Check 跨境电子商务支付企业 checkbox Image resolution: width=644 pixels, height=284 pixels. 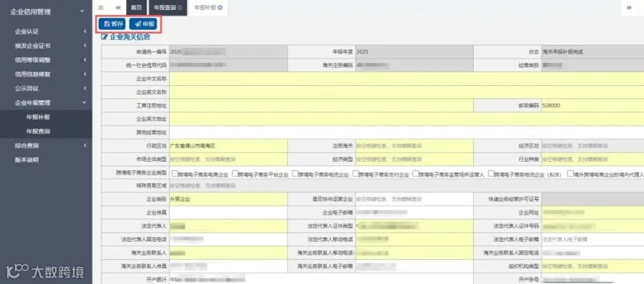tap(355, 173)
